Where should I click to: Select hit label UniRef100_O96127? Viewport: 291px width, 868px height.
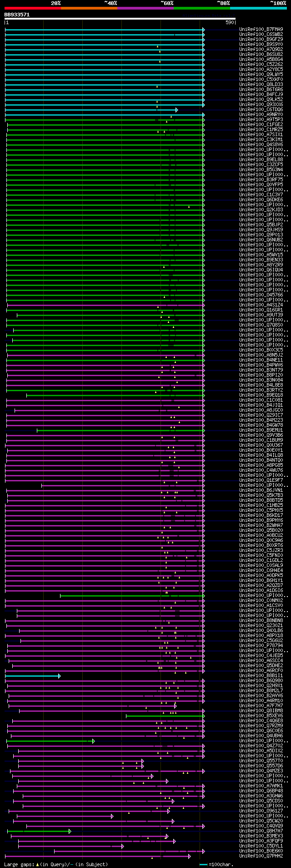coord(261,811)
